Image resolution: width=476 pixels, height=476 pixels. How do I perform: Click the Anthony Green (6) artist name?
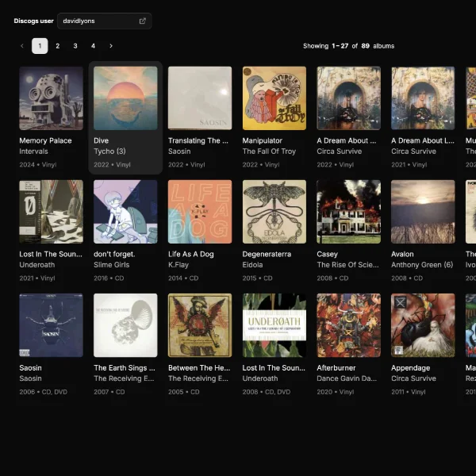tap(422, 265)
